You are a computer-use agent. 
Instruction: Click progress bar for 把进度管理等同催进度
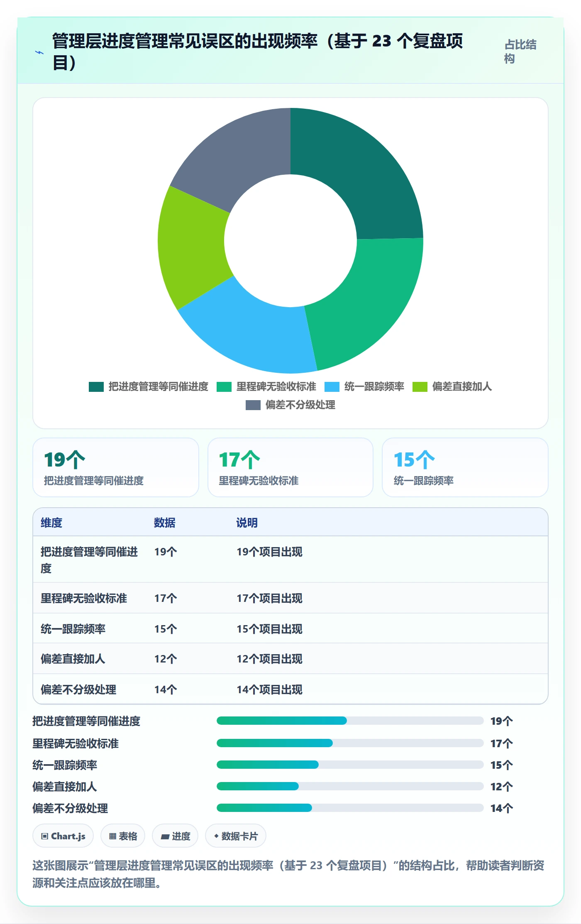350,721
